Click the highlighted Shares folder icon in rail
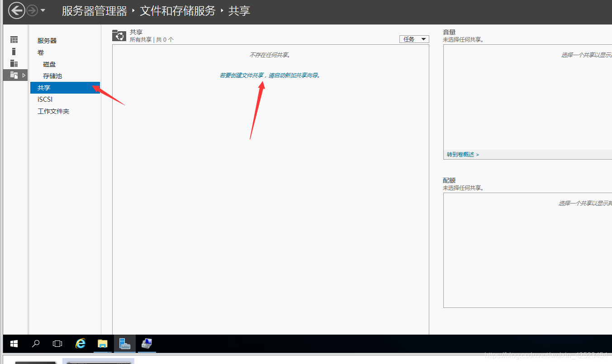This screenshot has height=364, width=612. point(14,75)
